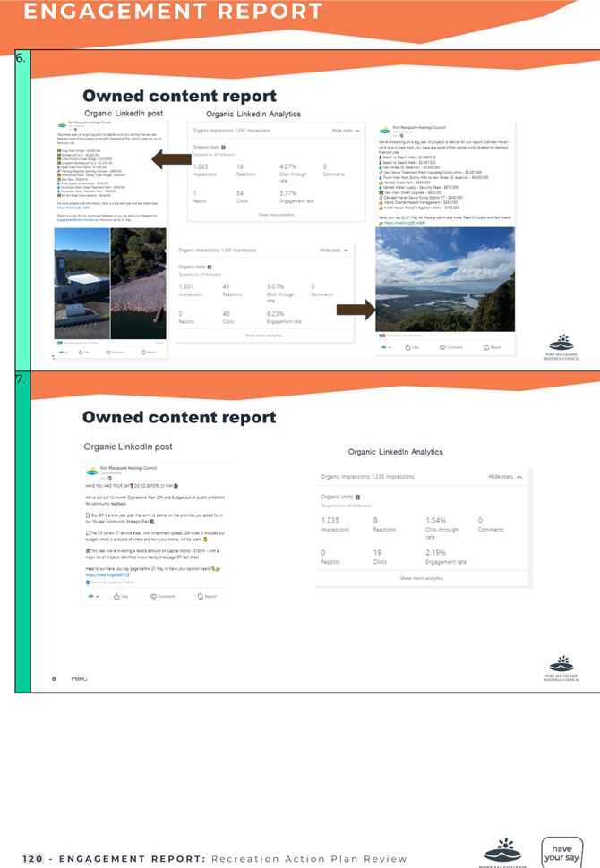Open council avatar on Wauchope post
Viewport: 600px width, 868px height.
[x=62, y=124]
